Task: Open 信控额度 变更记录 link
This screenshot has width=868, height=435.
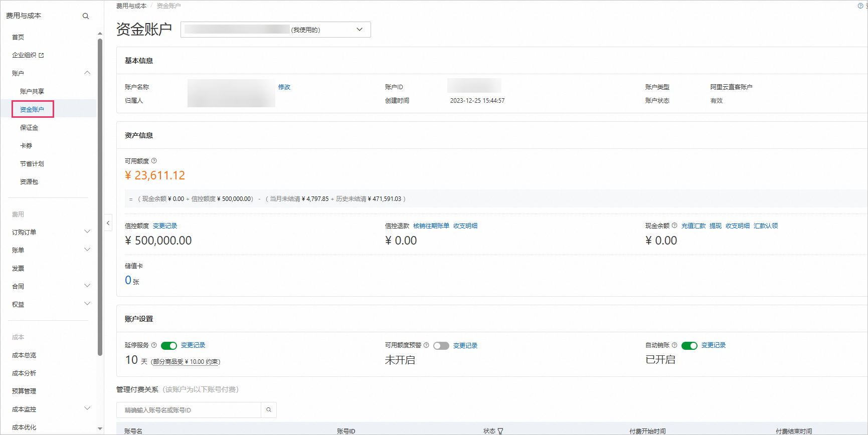Action: tap(165, 226)
